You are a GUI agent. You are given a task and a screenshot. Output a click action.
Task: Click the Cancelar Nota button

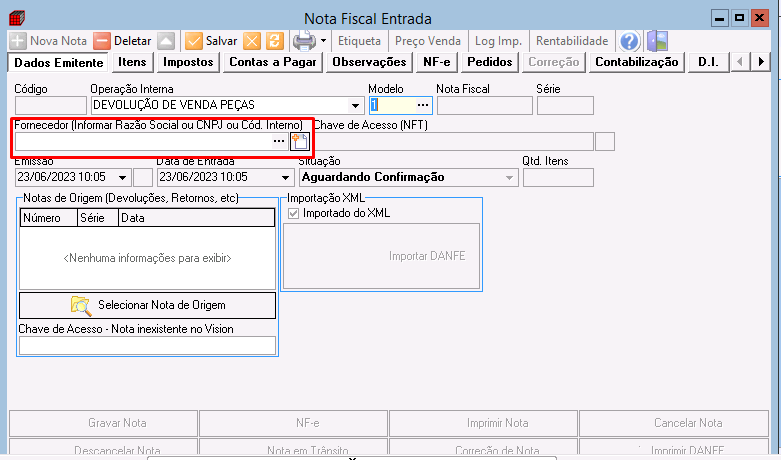pos(674,423)
